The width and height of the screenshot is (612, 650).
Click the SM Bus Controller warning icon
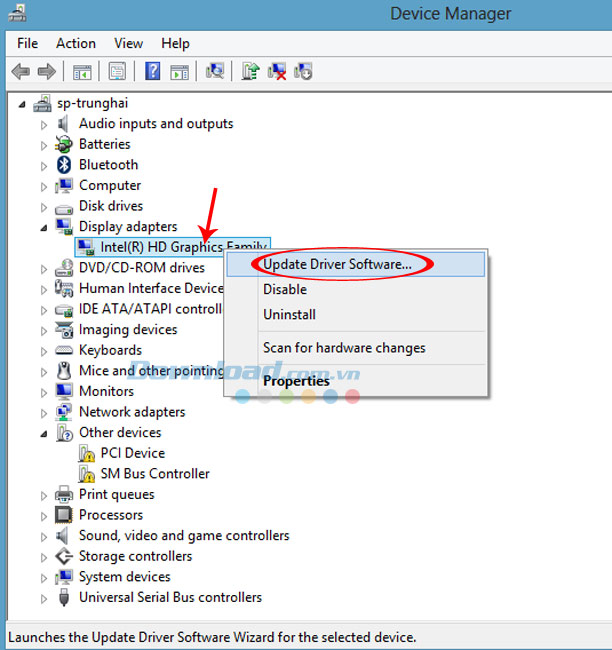pyautogui.click(x=86, y=474)
